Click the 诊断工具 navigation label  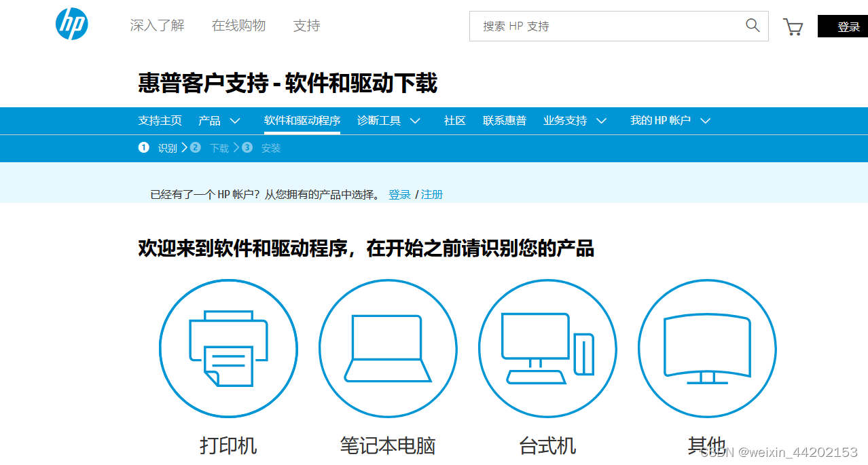379,121
